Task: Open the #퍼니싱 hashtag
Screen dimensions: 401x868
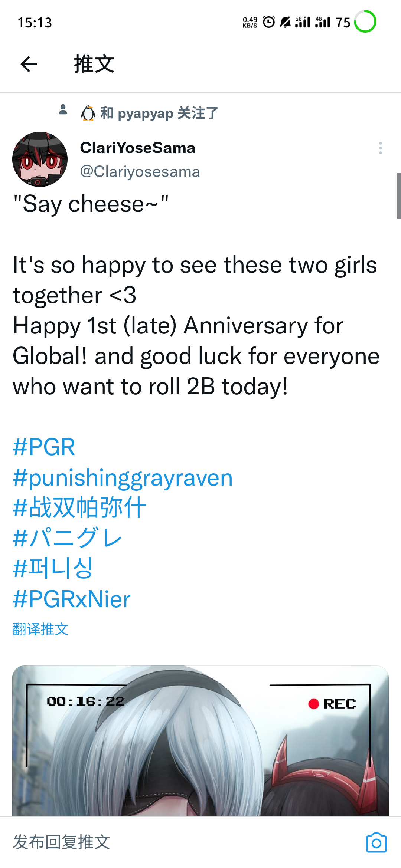Action: (x=53, y=568)
